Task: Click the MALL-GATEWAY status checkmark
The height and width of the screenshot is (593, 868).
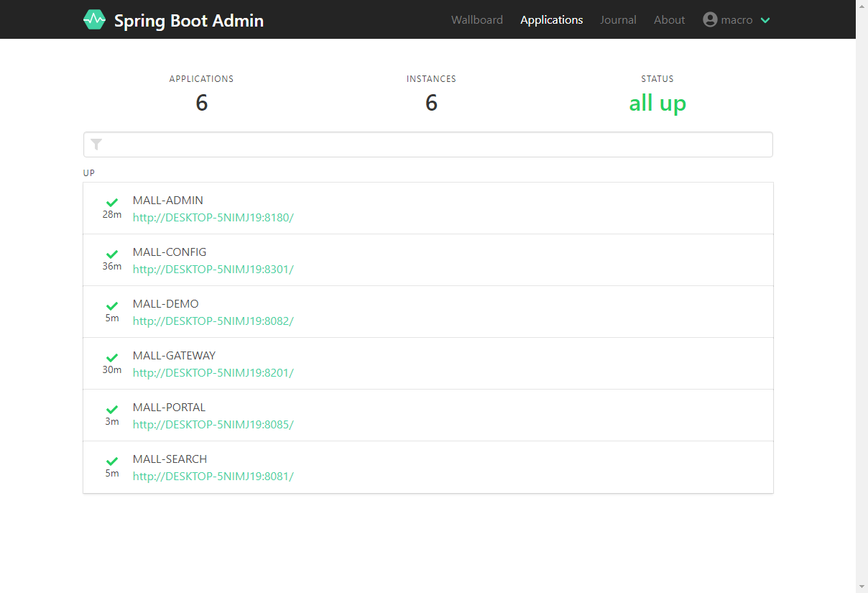Action: tap(112, 358)
